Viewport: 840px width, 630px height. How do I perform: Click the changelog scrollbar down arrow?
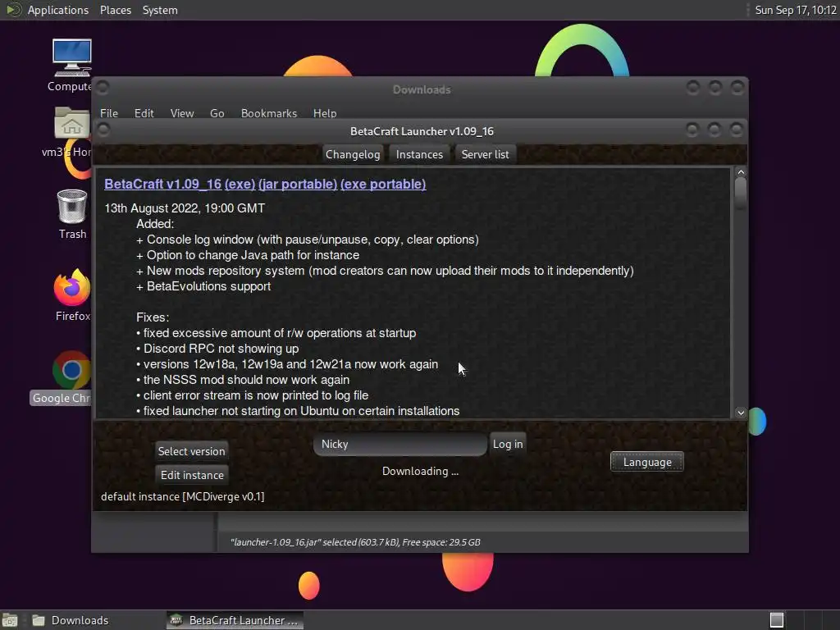point(741,412)
